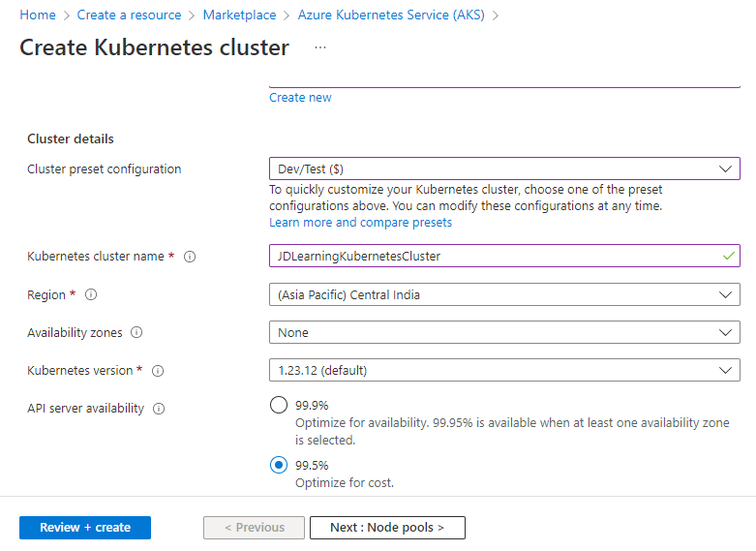Screen dimensions: 756x551
Task: Go to Home breadcrumb
Action: 38,15
